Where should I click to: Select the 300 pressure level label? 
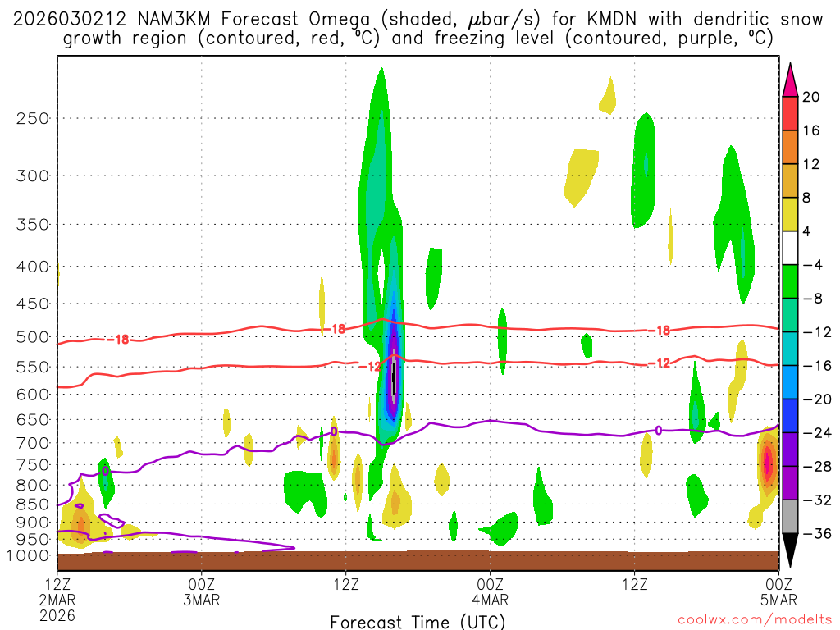[x=33, y=176]
